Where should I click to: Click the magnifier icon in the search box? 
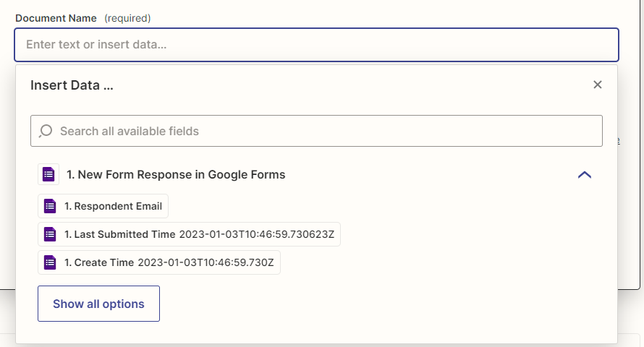tap(45, 132)
